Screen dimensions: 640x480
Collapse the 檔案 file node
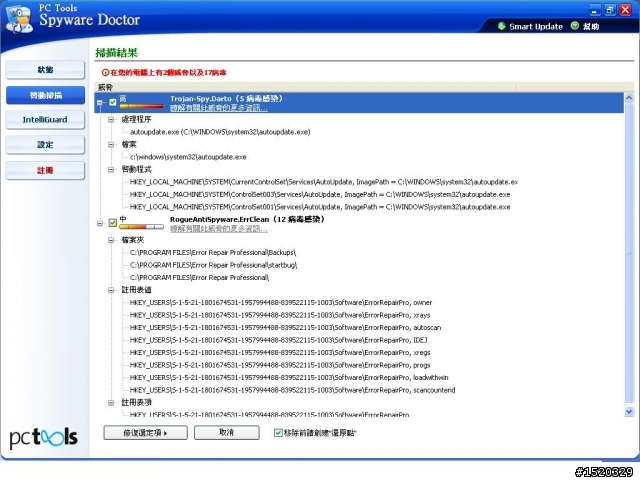111,144
